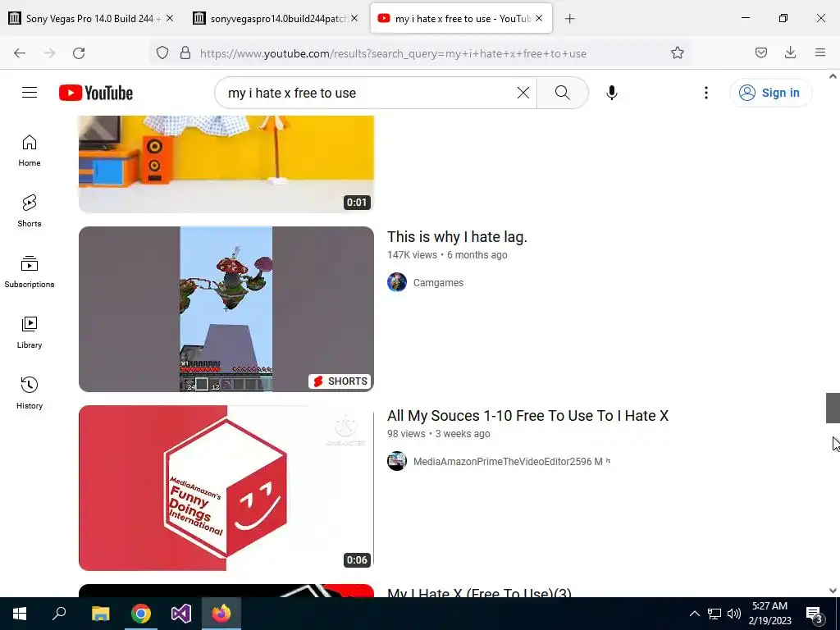Click the YouTube logo
This screenshot has height=630, width=840.
(96, 93)
